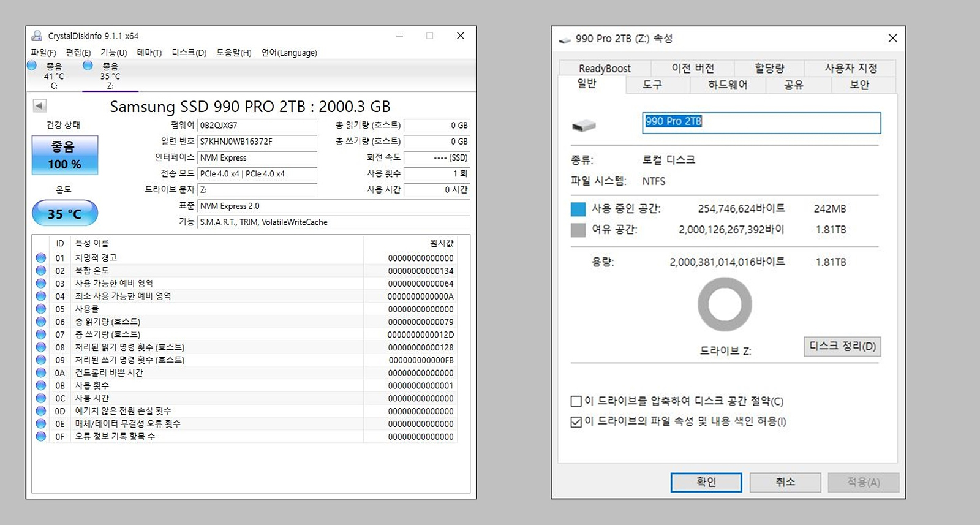980x525 pixels.
Task: Click status orb for attribute 02 복합 온도
Action: 41,270
